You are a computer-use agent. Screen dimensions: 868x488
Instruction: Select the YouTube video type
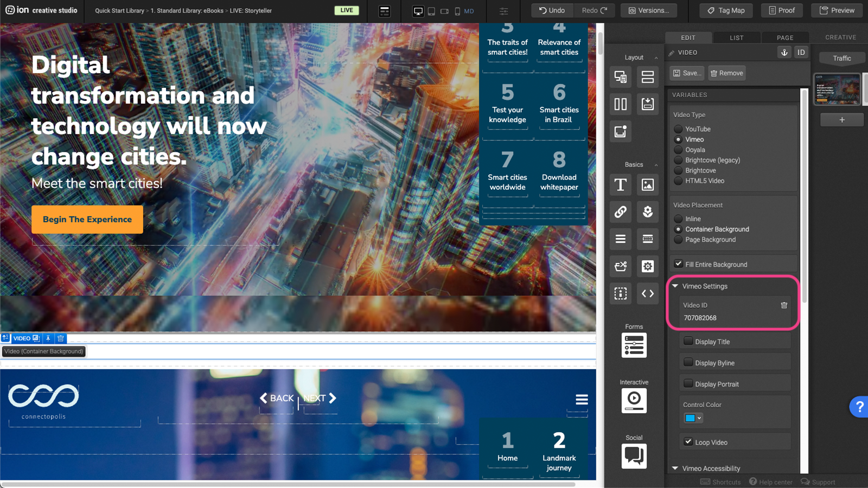(678, 129)
